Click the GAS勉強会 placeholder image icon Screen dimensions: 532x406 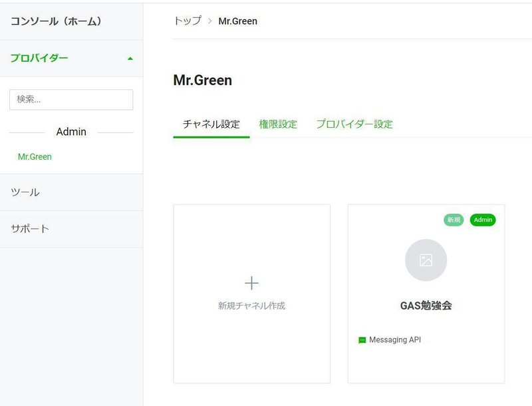pos(426,260)
